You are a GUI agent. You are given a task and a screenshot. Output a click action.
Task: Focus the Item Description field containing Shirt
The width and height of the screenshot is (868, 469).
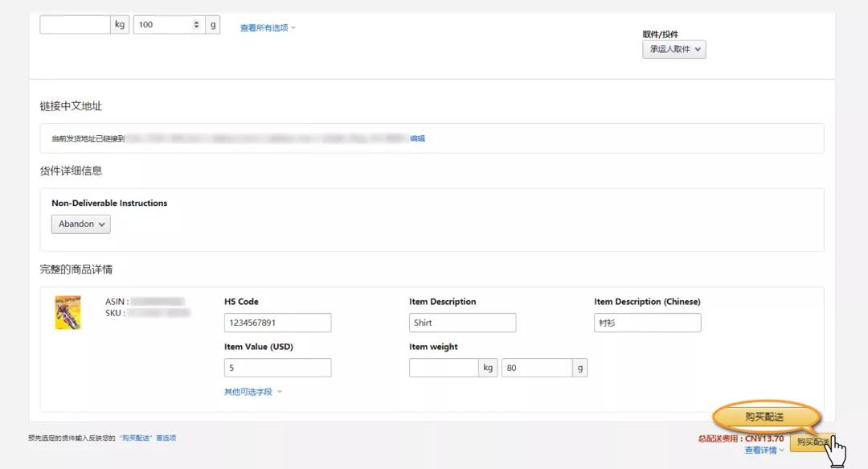[462, 323]
